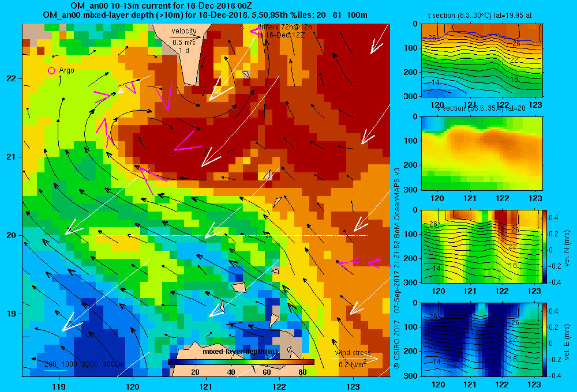The height and width of the screenshot is (392, 577).
Task: Click the 'drifters 72h@12h' legend text
Action: [x=285, y=27]
